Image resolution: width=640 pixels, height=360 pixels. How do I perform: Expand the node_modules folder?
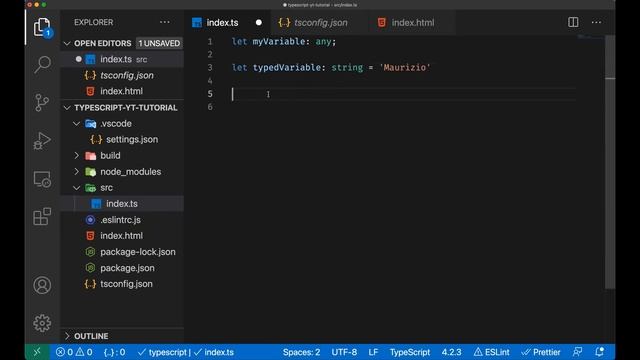[77, 172]
